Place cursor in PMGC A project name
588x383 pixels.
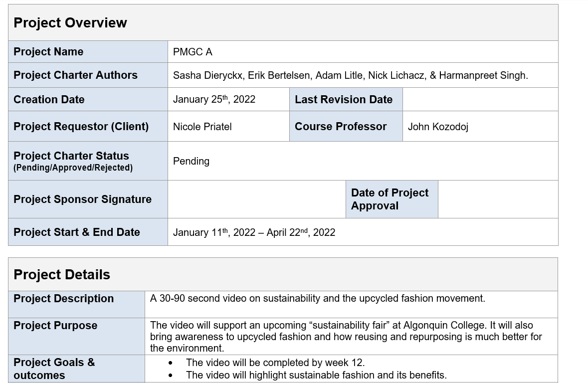[x=193, y=52]
